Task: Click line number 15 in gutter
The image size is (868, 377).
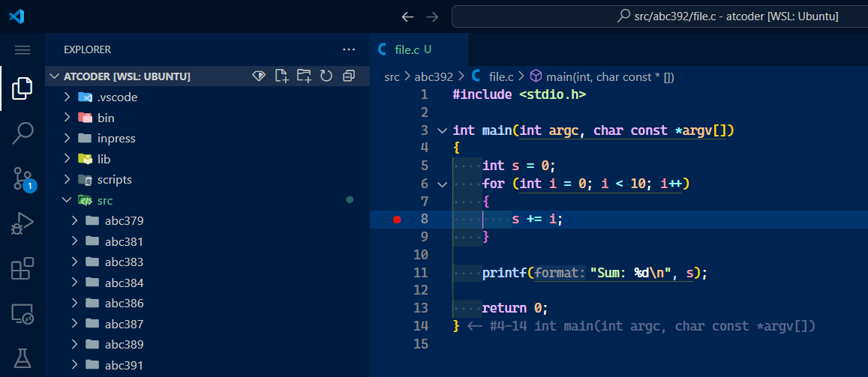Action: (x=421, y=344)
